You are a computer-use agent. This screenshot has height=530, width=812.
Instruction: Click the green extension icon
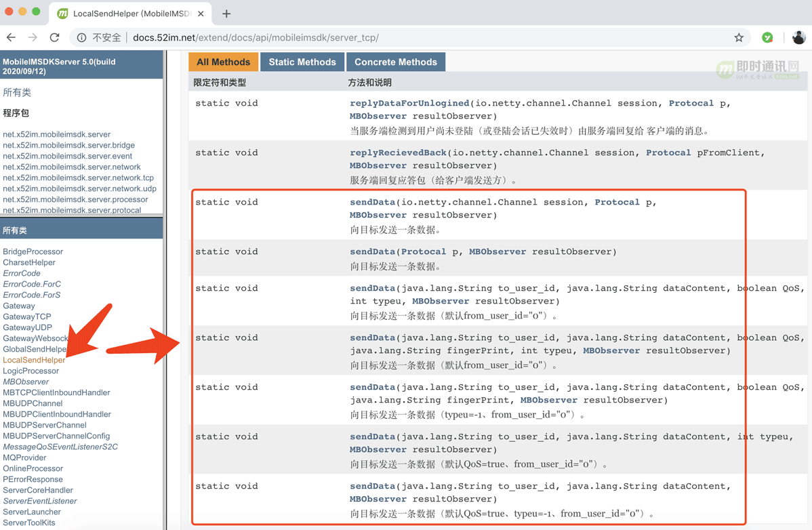point(767,38)
